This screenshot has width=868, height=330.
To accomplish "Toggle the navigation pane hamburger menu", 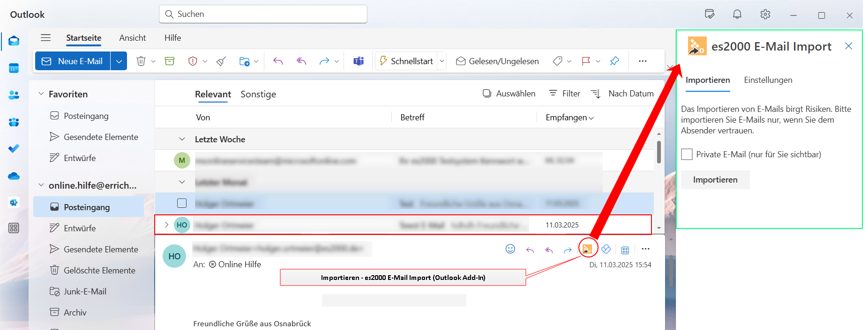I will pos(45,38).
